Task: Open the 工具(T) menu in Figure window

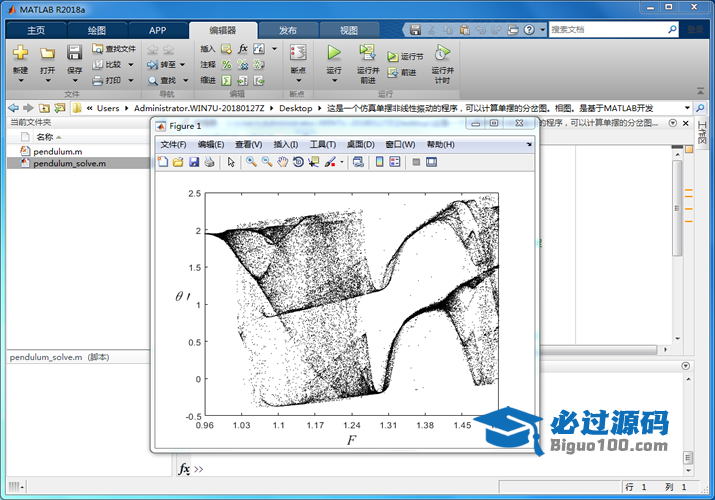Action: 323,145
